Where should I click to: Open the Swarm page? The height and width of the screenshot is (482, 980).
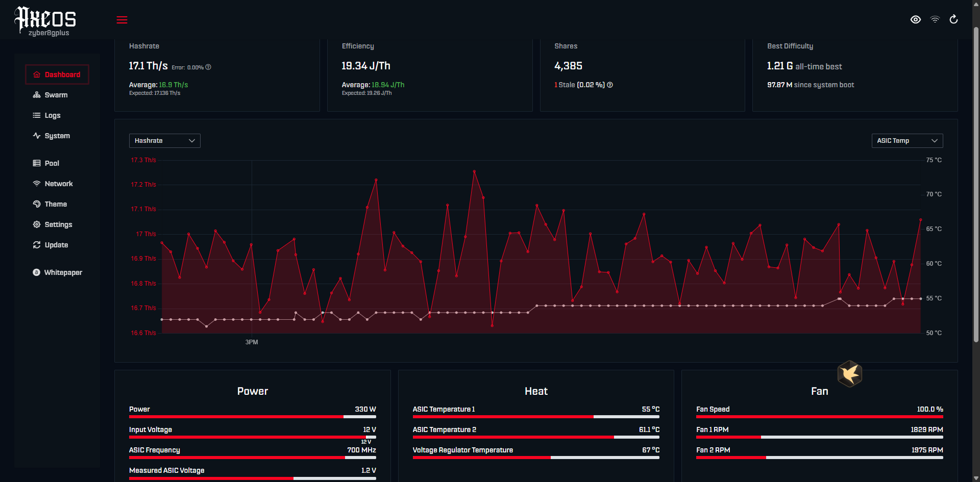point(57,95)
